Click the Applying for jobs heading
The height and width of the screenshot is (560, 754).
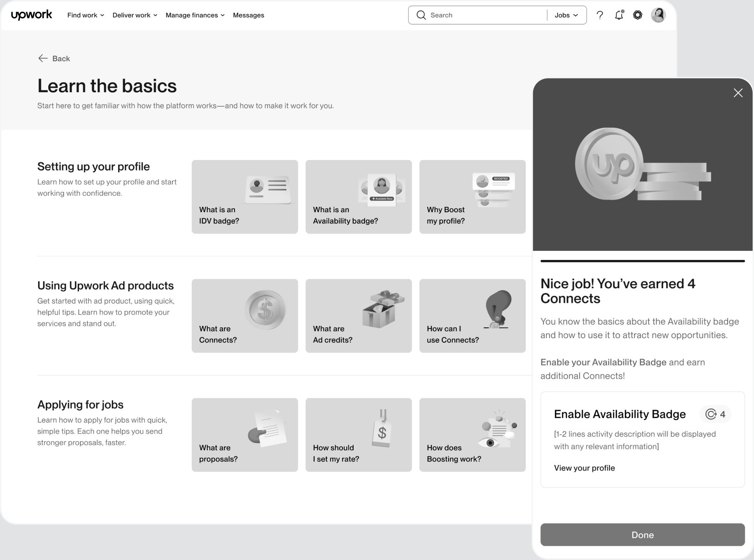[80, 405]
